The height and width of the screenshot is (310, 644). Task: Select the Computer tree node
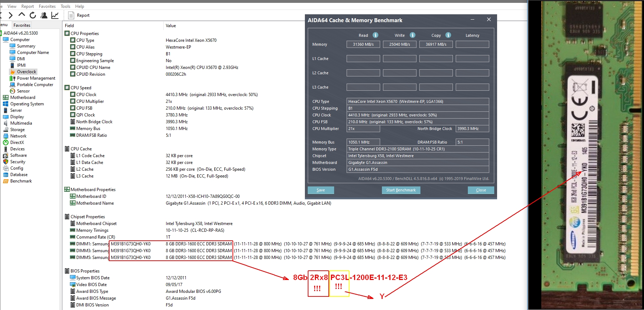(20, 40)
